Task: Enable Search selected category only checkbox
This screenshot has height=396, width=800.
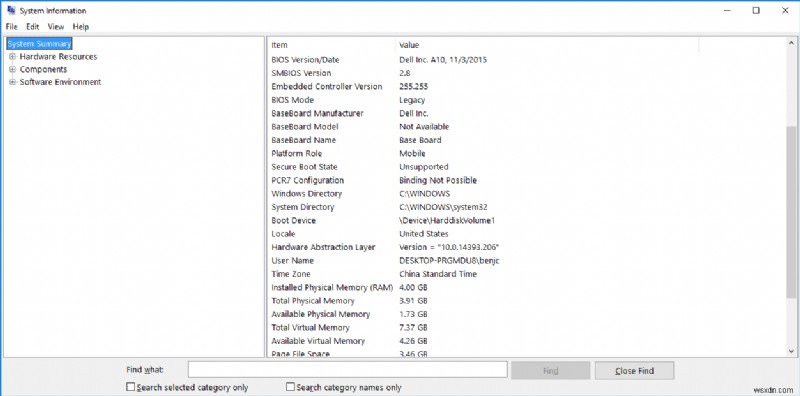Action: [x=131, y=387]
